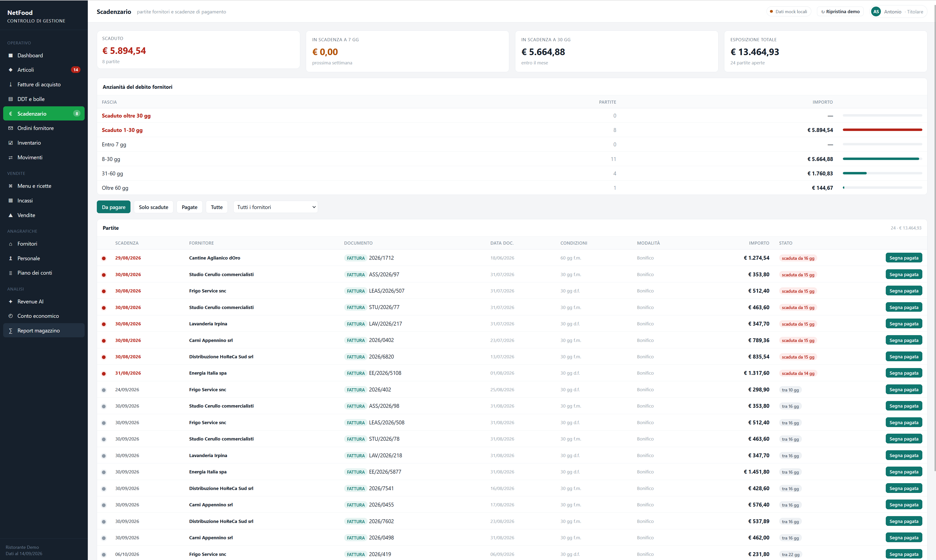Select the Solo scadute filter

[154, 207]
